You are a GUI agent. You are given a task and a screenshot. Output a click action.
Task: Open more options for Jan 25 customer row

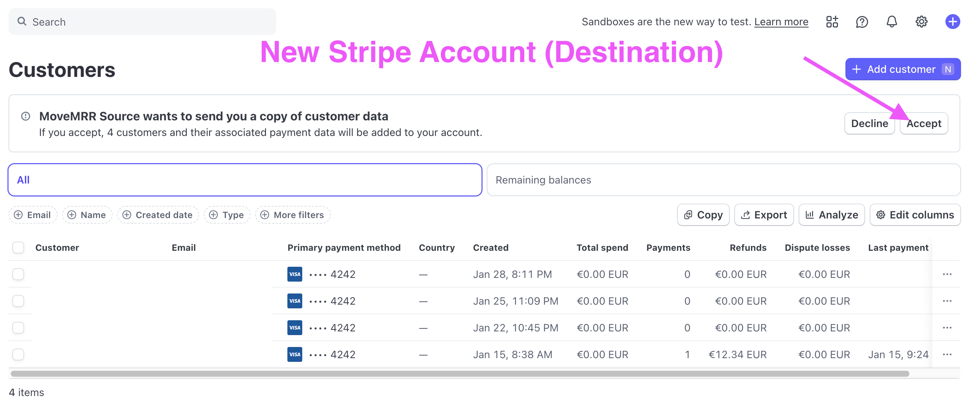(947, 301)
